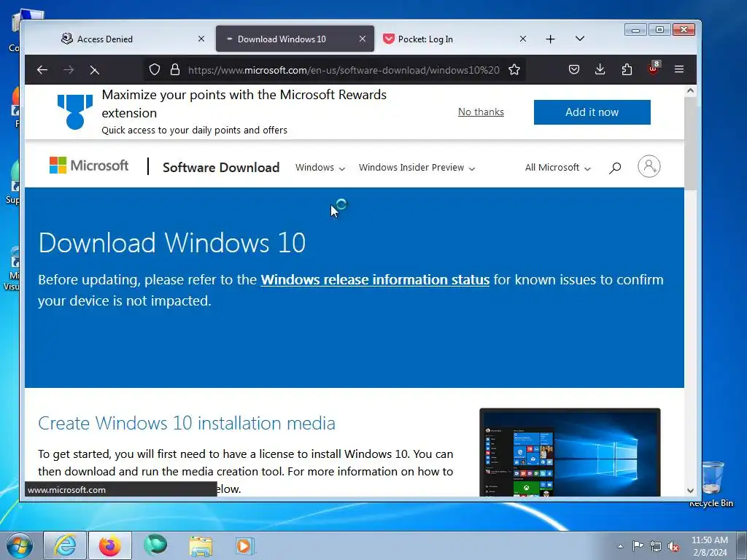Open Windows Media Player from taskbar

(245, 545)
